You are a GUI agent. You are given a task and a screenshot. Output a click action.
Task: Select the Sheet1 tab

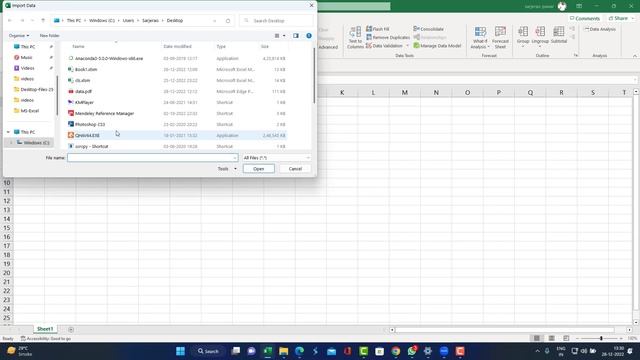click(45, 329)
